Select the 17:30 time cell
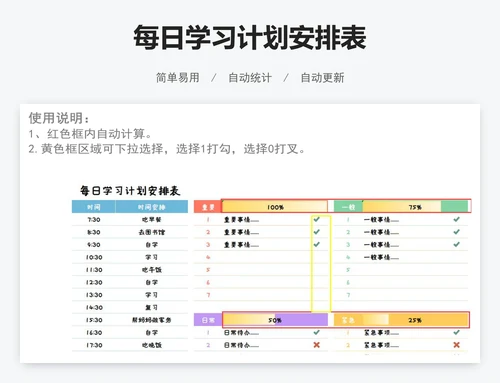500x383 pixels. pyautogui.click(x=94, y=345)
